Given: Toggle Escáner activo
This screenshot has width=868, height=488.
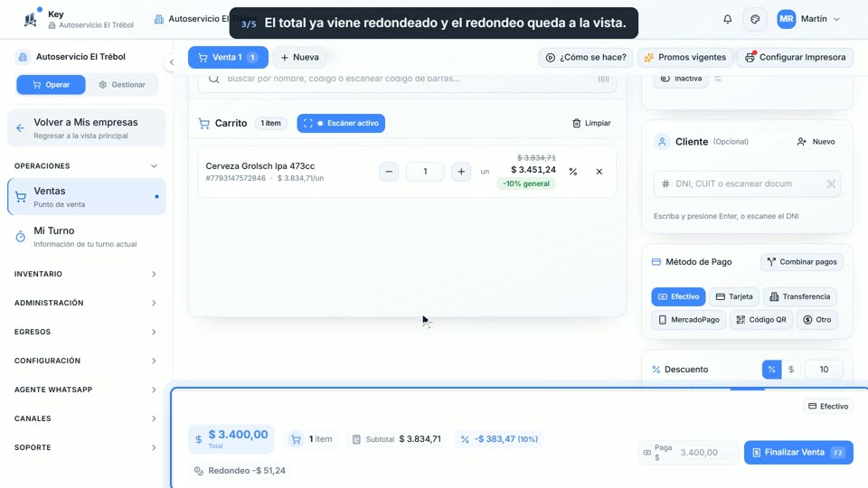Looking at the screenshot, I should click(341, 124).
